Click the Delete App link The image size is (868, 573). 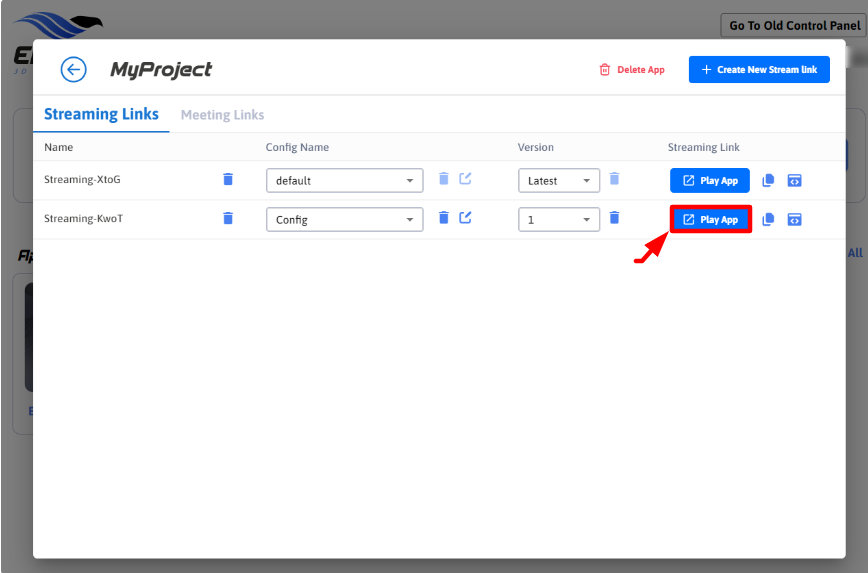pyautogui.click(x=631, y=70)
